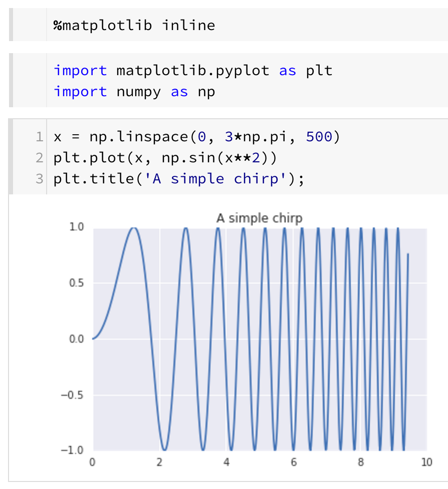448x489 pixels.
Task: Click the first peak of the chirp curve
Action: [133, 228]
